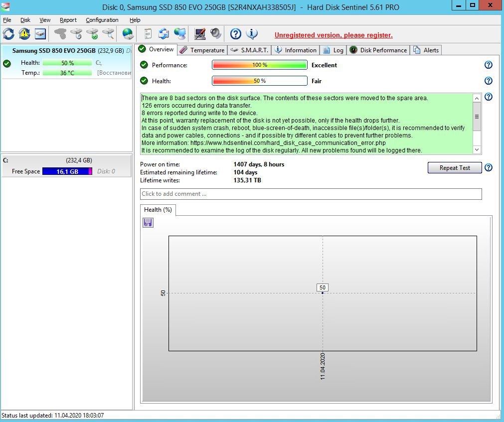Click 'Unregistered version, please register' link
The image size is (504, 422).
click(x=334, y=35)
